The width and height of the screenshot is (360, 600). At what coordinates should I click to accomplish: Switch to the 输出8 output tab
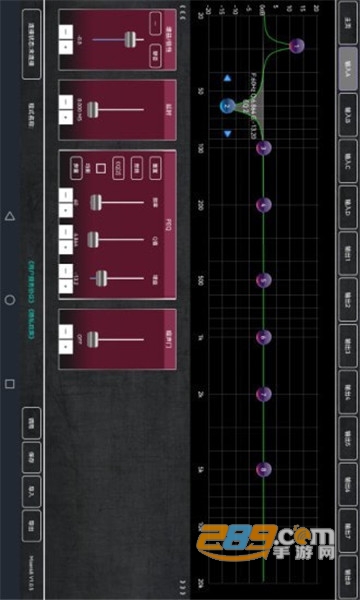pos(348,577)
